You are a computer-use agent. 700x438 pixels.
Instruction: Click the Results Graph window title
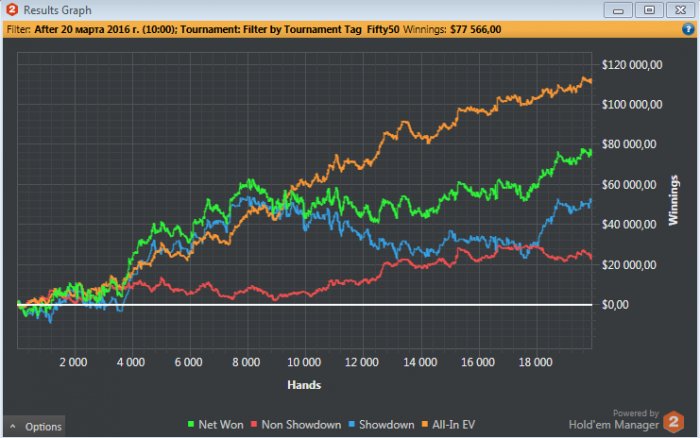(x=57, y=10)
